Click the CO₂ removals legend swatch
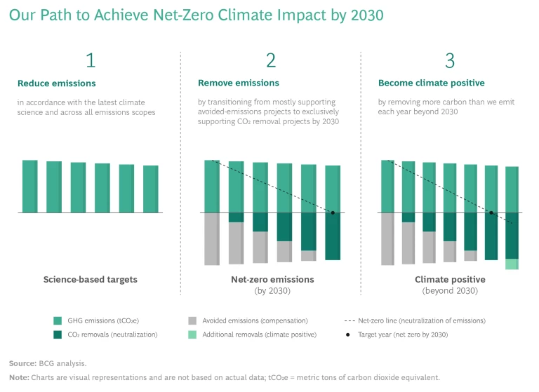The height and width of the screenshot is (392, 539). pos(58,334)
